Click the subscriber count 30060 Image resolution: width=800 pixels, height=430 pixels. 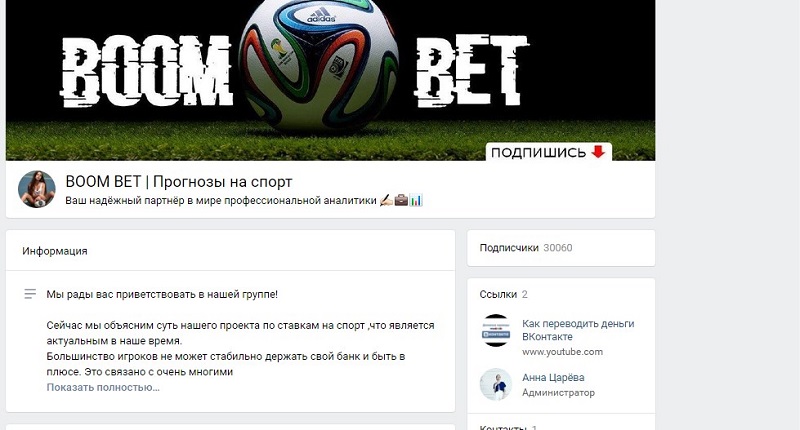coord(558,248)
